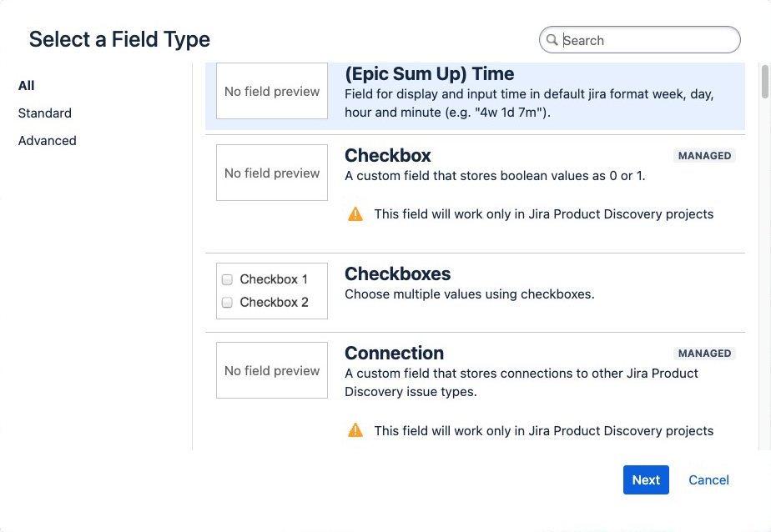
Task: Click the warning icon under Checkbox field
Action: click(355, 214)
